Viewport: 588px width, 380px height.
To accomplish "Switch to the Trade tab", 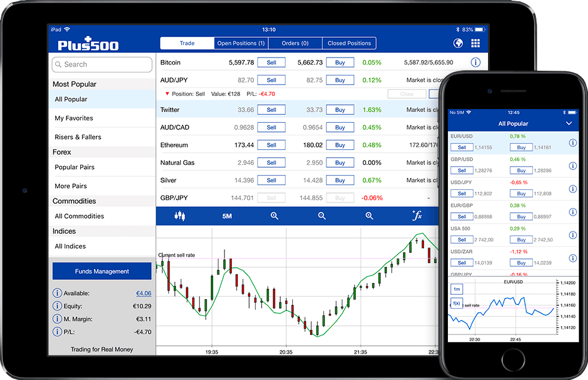I will (187, 43).
